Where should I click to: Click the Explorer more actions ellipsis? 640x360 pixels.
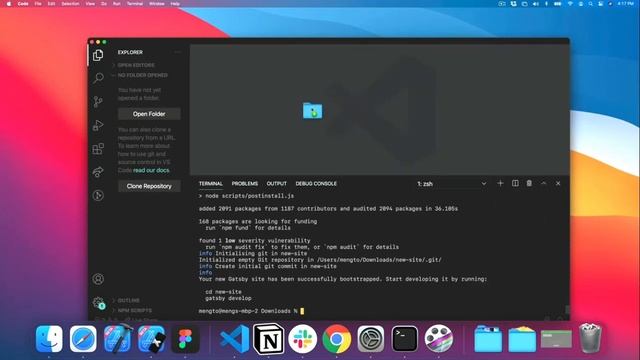177,52
